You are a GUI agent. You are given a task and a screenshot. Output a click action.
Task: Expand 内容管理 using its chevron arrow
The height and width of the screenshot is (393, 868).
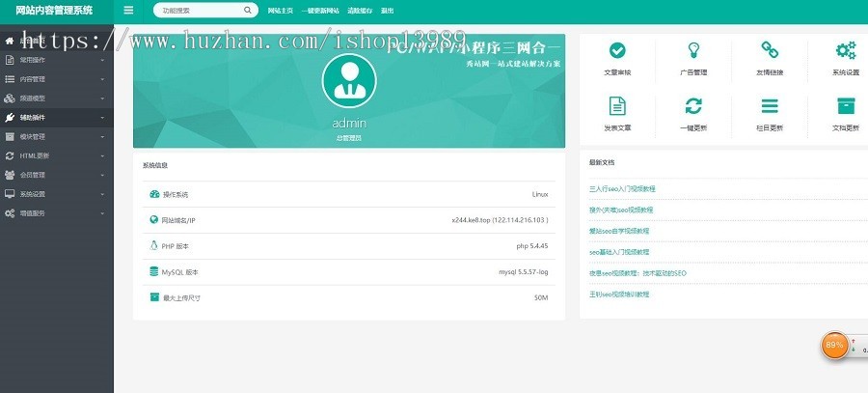pos(102,79)
